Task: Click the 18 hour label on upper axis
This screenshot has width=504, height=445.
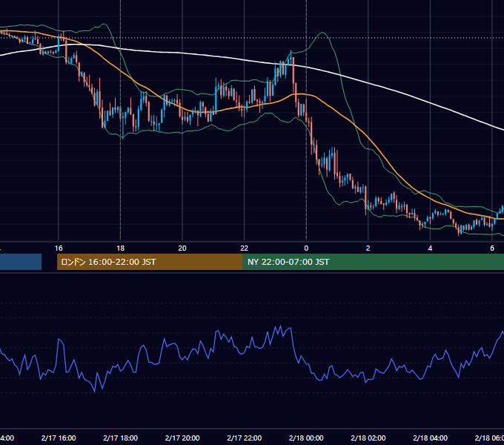Action: [x=121, y=248]
